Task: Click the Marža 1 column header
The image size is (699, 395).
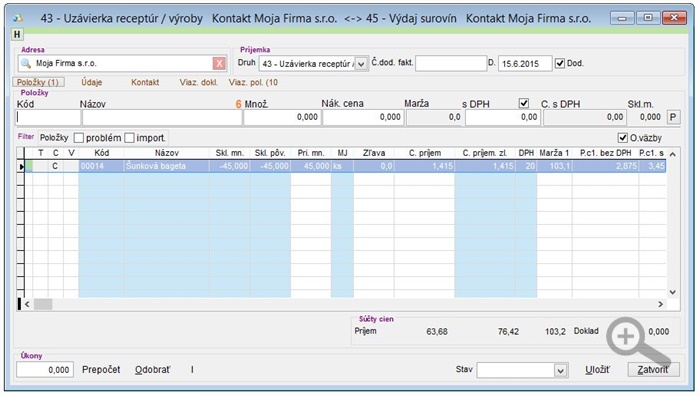Action: [554, 153]
